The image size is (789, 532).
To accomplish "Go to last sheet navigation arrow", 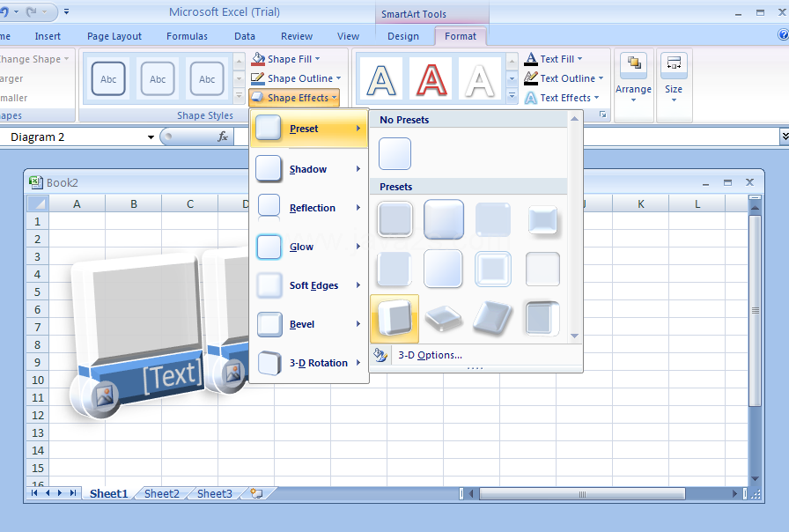I will pos(73,493).
